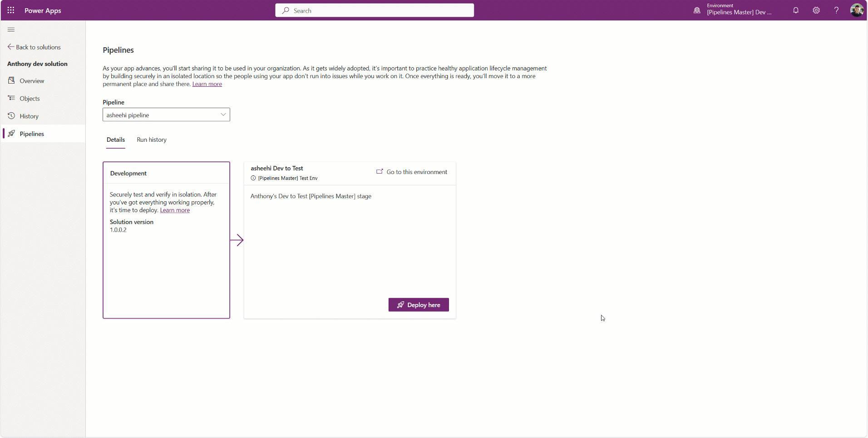
Task: Go to this environment
Action: [416, 172]
